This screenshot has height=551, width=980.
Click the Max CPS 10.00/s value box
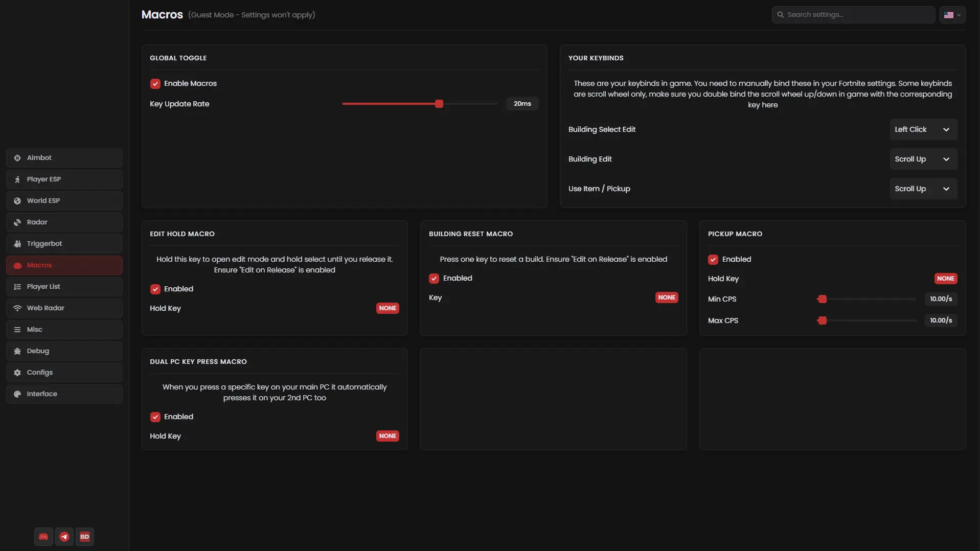pyautogui.click(x=941, y=320)
